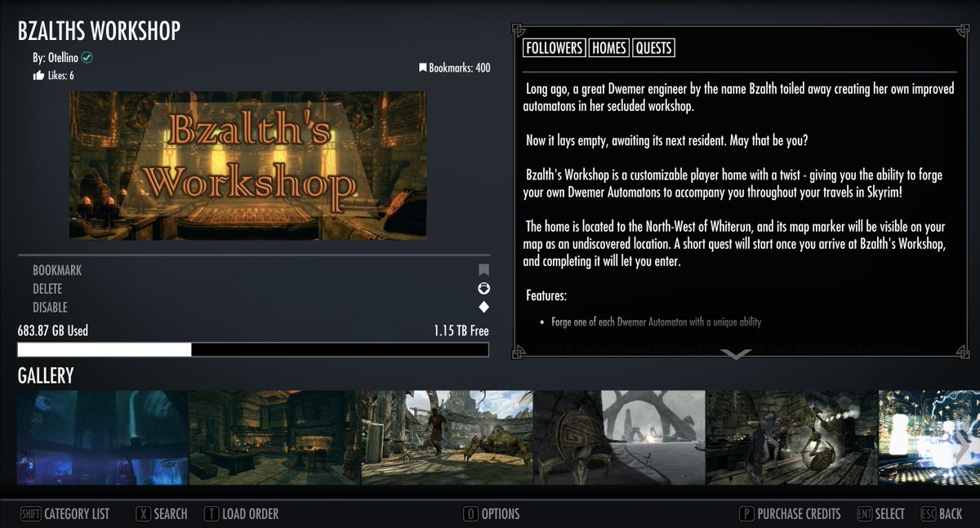Click the 'Bookmarks: 400' text
The height and width of the screenshot is (528, 980).
460,68
